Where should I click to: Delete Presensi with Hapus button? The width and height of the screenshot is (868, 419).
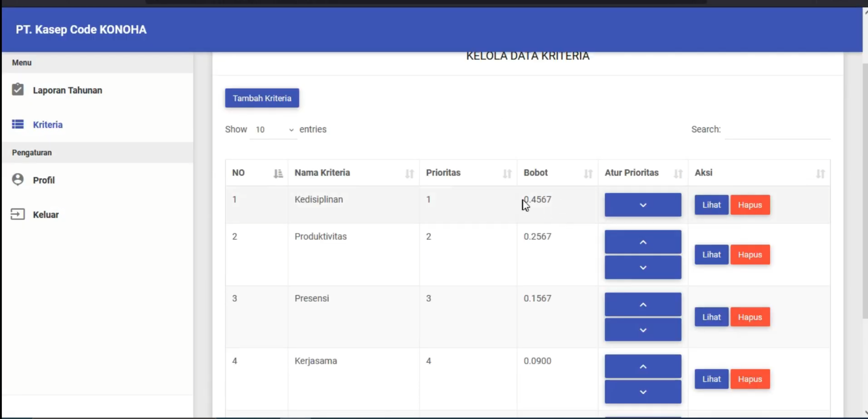(750, 317)
